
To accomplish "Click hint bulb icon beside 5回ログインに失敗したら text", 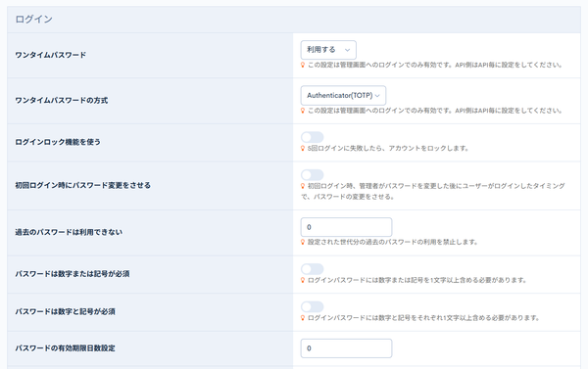I will coord(303,149).
